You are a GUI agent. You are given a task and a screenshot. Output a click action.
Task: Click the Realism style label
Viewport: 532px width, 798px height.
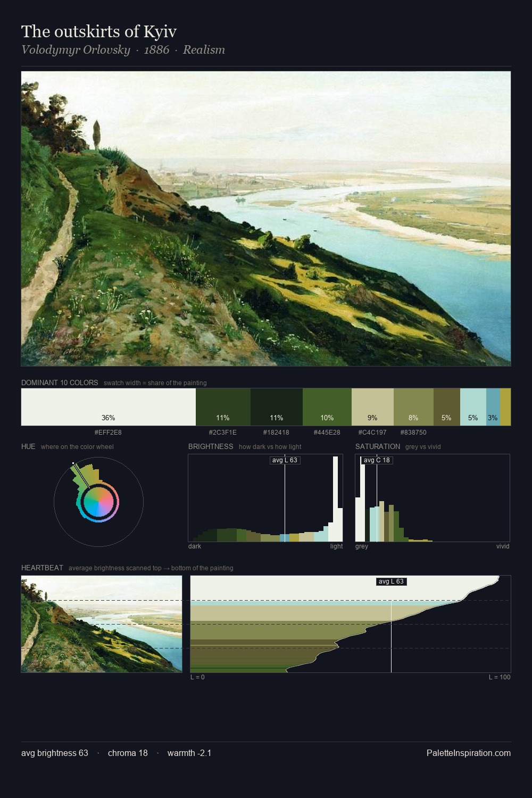[x=204, y=50]
